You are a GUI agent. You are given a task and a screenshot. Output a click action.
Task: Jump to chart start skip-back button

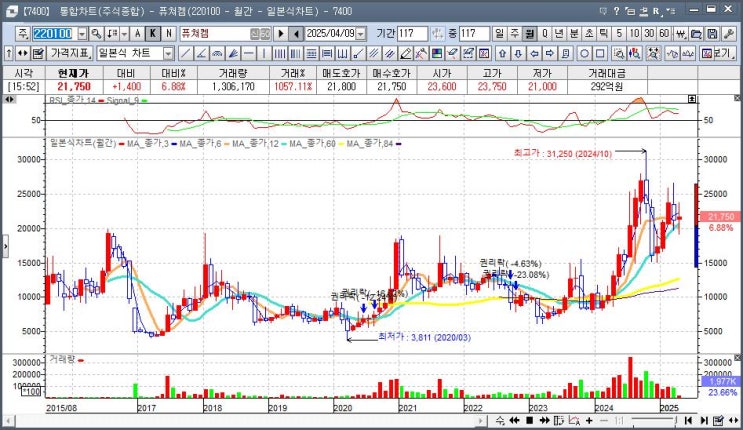[689, 420]
